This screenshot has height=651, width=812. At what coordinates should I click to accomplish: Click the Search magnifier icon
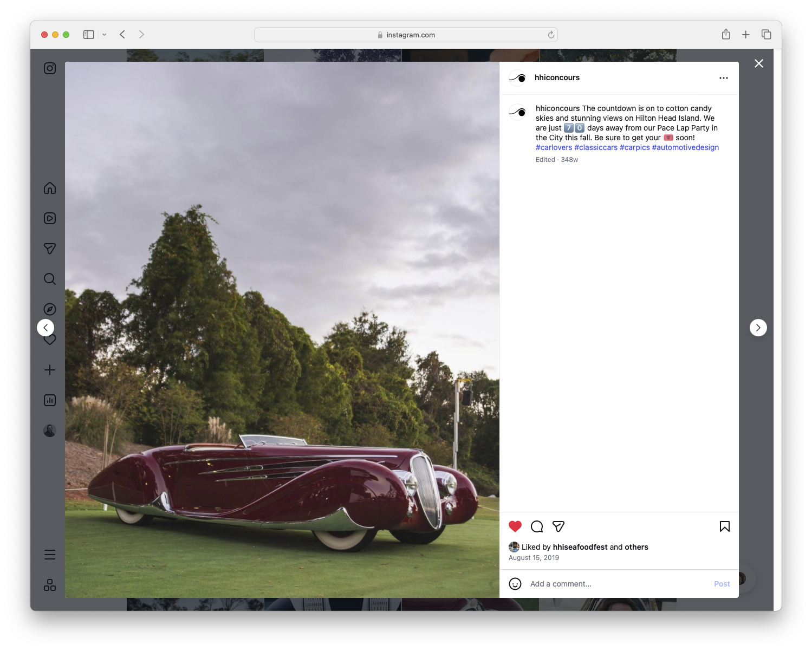tap(49, 279)
